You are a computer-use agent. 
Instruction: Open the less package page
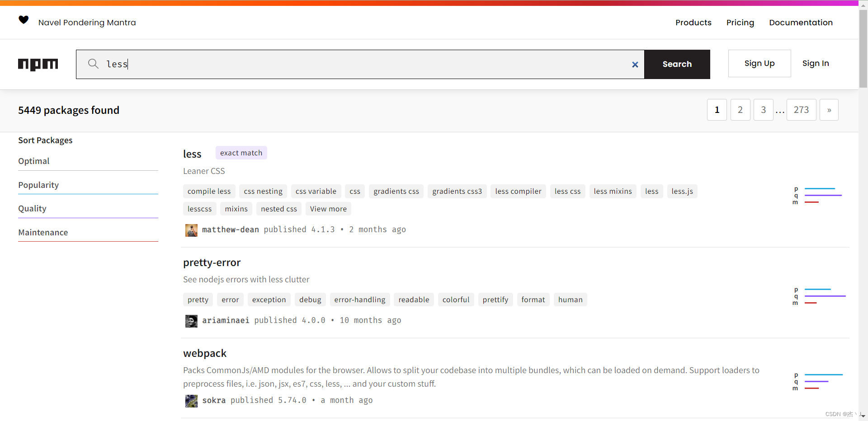click(x=192, y=154)
